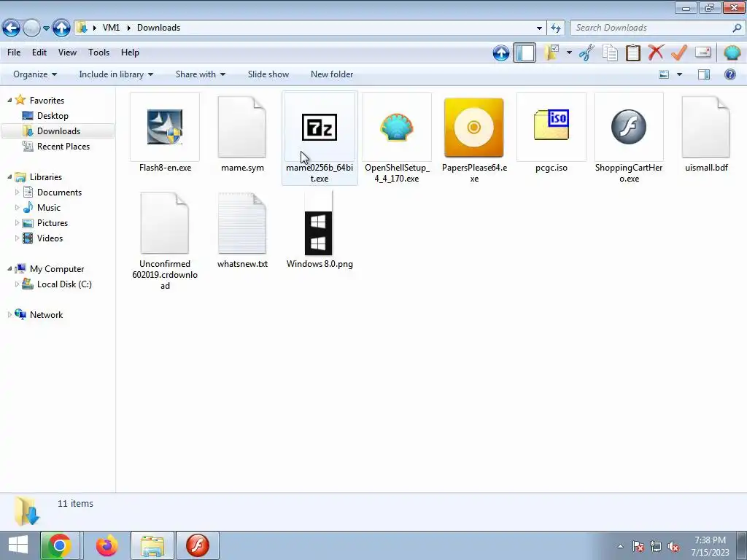
Task: Open the File menu
Action: [14, 52]
